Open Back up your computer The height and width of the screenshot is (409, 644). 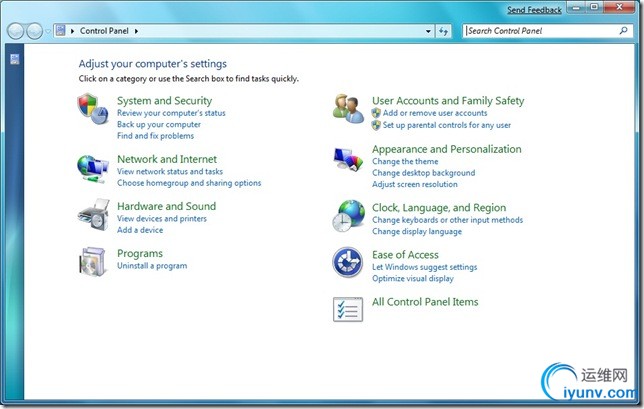tap(159, 124)
